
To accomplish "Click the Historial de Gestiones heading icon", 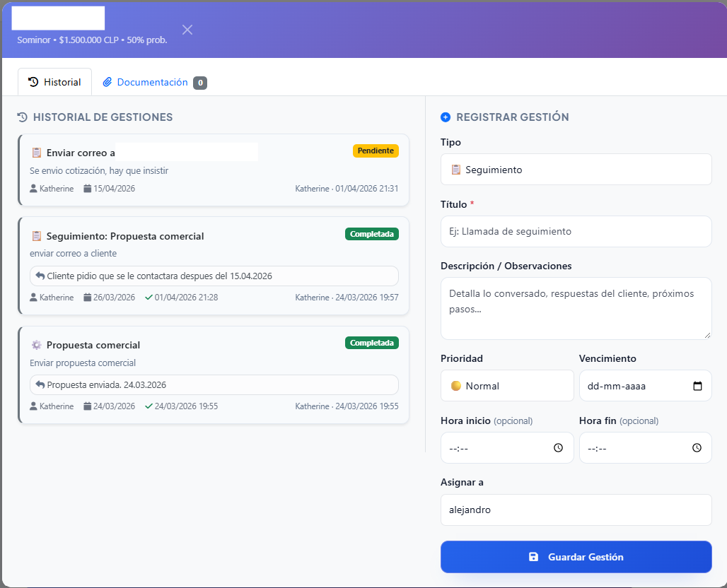I will pyautogui.click(x=22, y=117).
